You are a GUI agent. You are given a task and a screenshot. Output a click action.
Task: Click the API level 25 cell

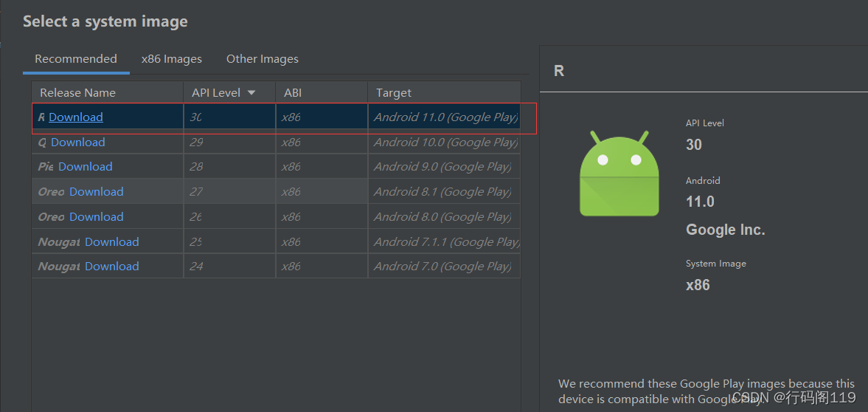pos(229,241)
